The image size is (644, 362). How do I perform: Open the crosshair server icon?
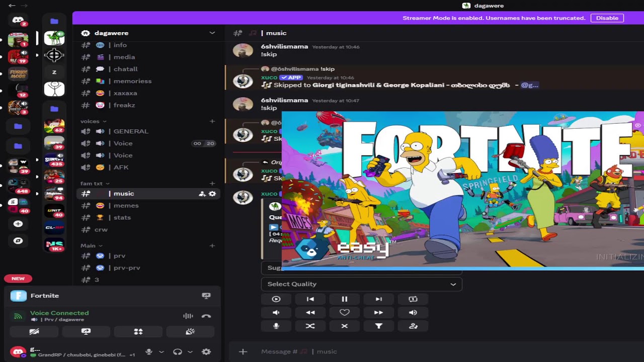[x=54, y=55]
